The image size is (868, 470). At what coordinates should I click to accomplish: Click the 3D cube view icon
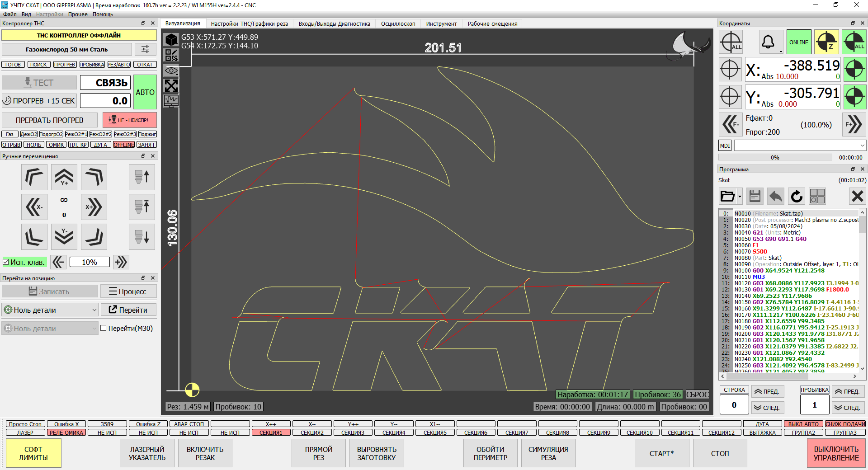point(171,40)
